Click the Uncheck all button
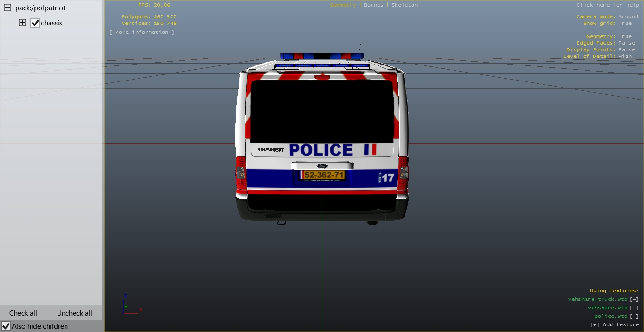 [x=74, y=313]
